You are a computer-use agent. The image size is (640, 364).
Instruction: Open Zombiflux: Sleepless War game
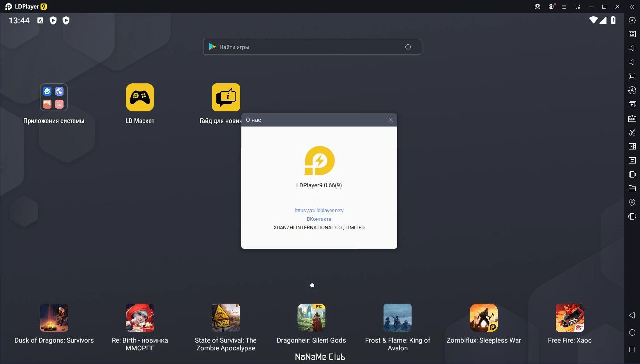pyautogui.click(x=484, y=318)
